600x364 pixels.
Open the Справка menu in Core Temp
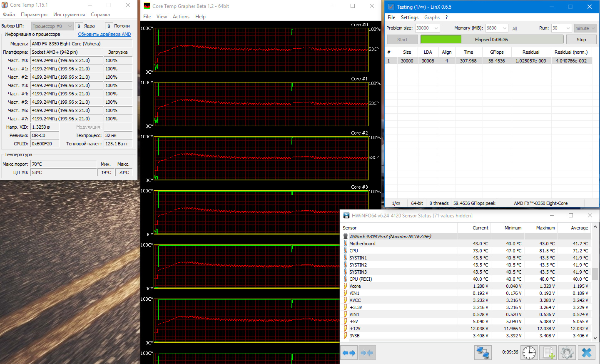pyautogui.click(x=100, y=15)
